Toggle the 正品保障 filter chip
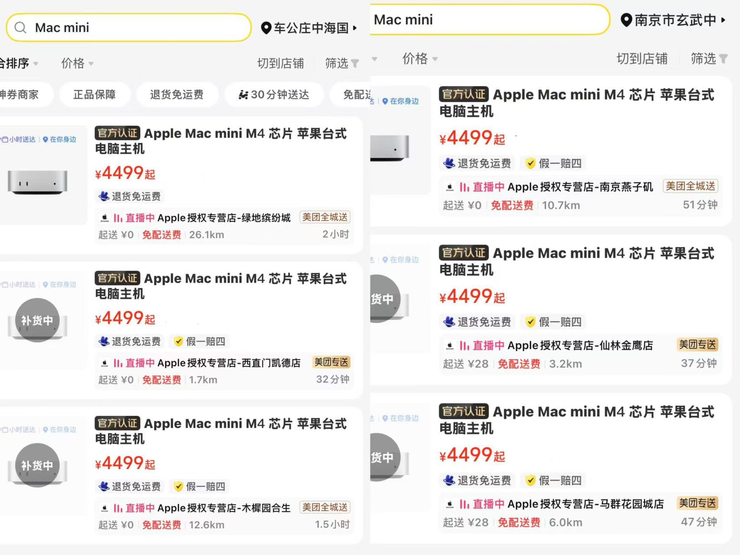This screenshot has width=740, height=555. coord(94,94)
